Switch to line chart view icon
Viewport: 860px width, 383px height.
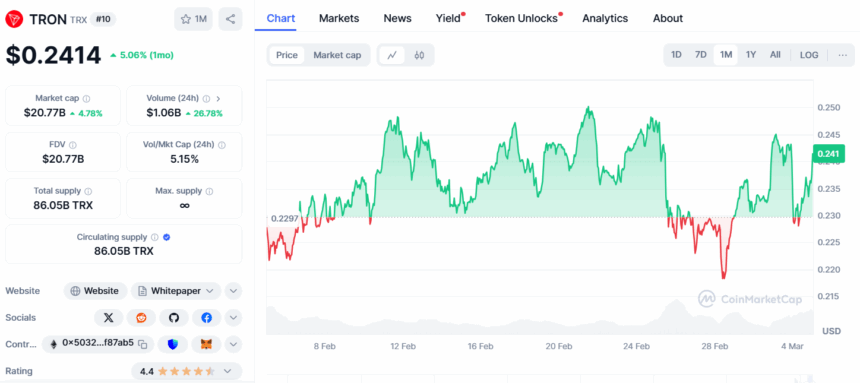click(392, 55)
